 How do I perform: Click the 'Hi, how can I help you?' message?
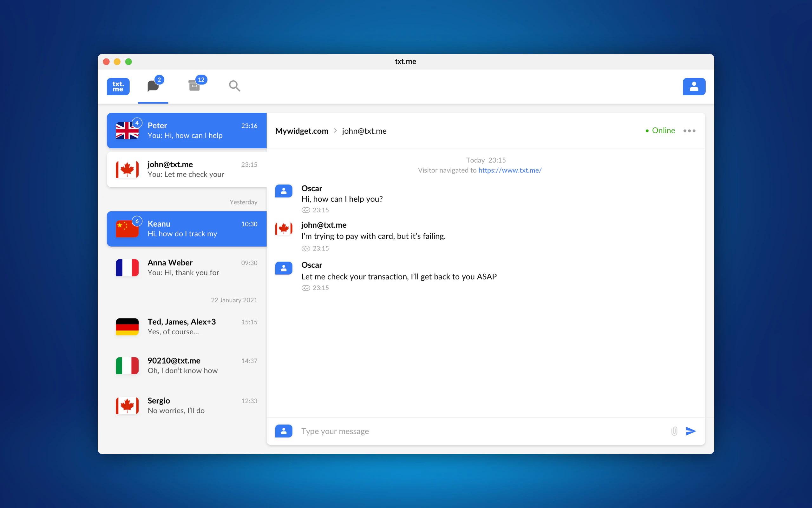342,199
